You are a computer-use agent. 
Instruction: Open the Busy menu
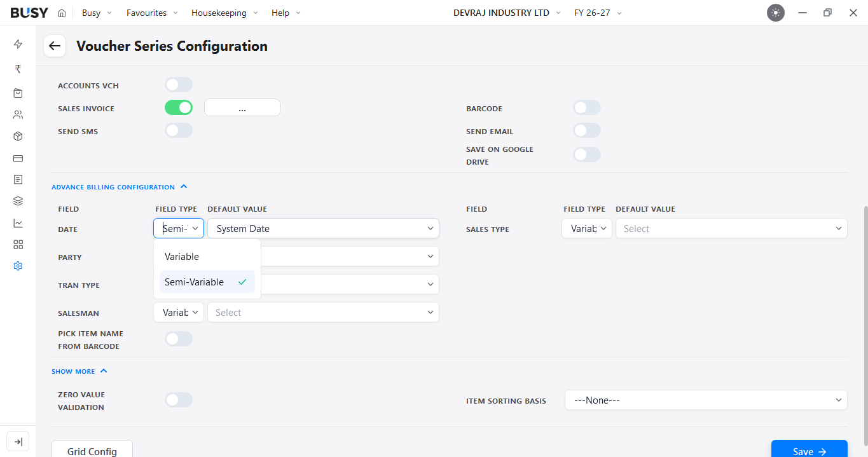point(97,13)
